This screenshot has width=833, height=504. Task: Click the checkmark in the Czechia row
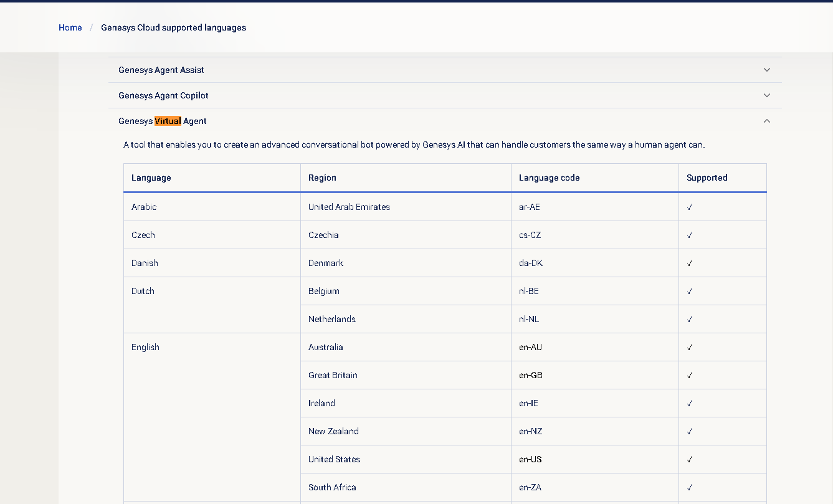(x=690, y=235)
